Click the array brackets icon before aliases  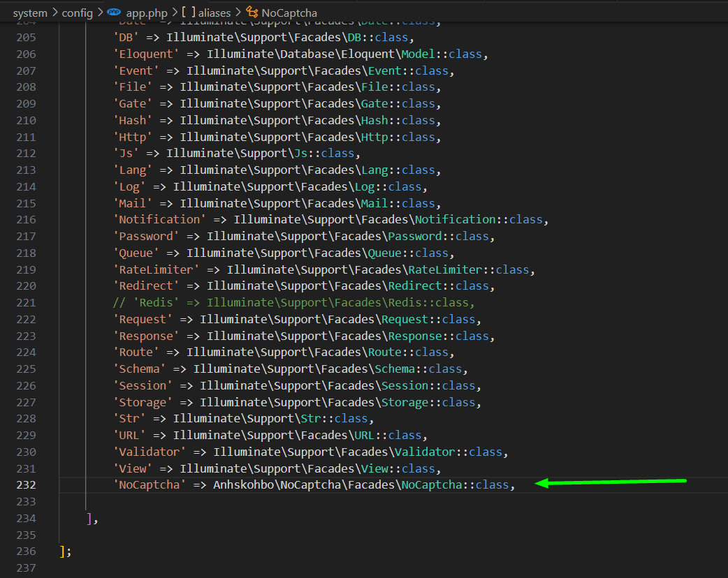click(188, 13)
